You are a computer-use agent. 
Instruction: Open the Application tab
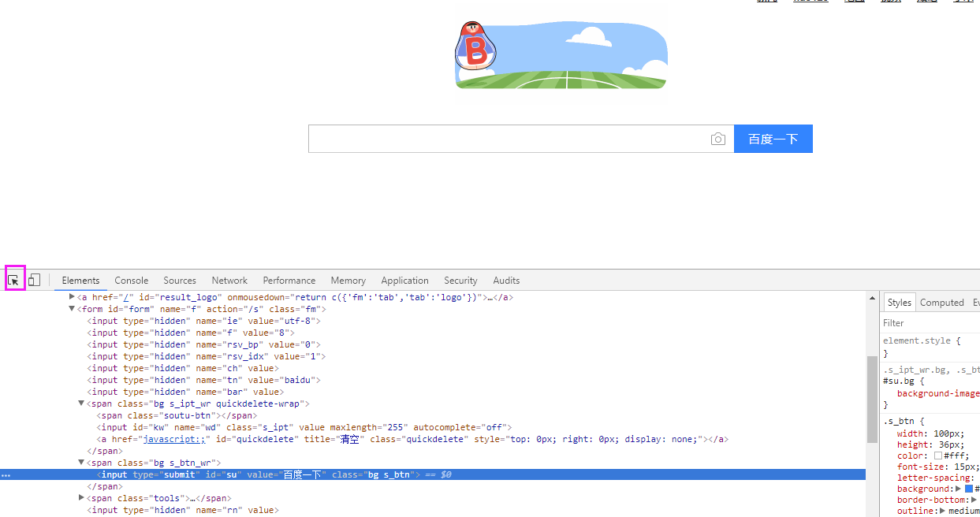pos(404,281)
